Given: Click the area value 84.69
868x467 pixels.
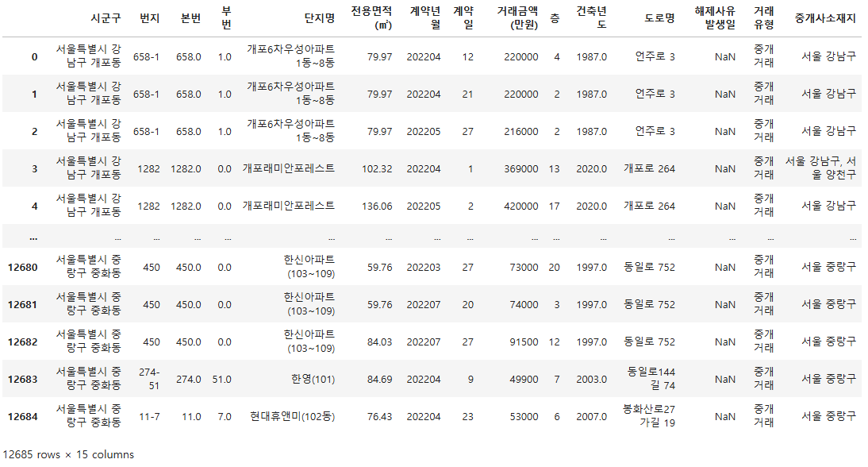Looking at the screenshot, I should 380,380.
